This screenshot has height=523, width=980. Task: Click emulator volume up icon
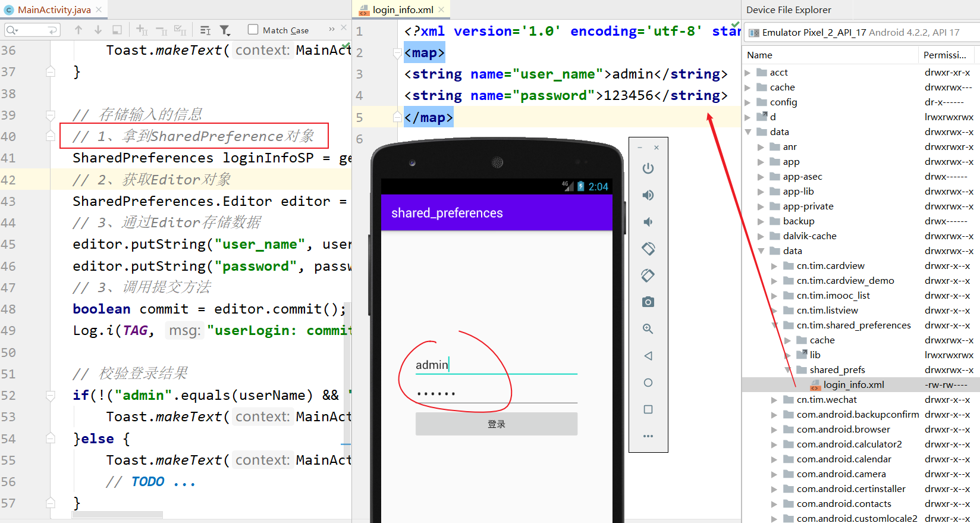click(648, 195)
